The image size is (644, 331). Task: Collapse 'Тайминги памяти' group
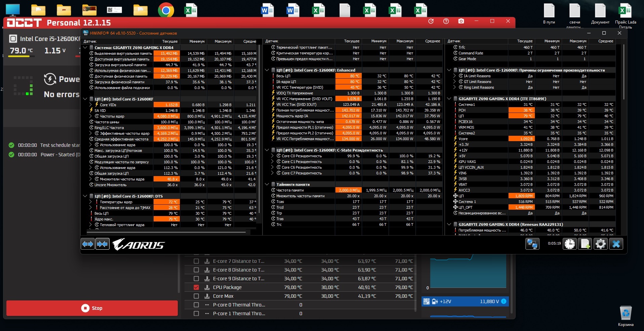(x=267, y=184)
